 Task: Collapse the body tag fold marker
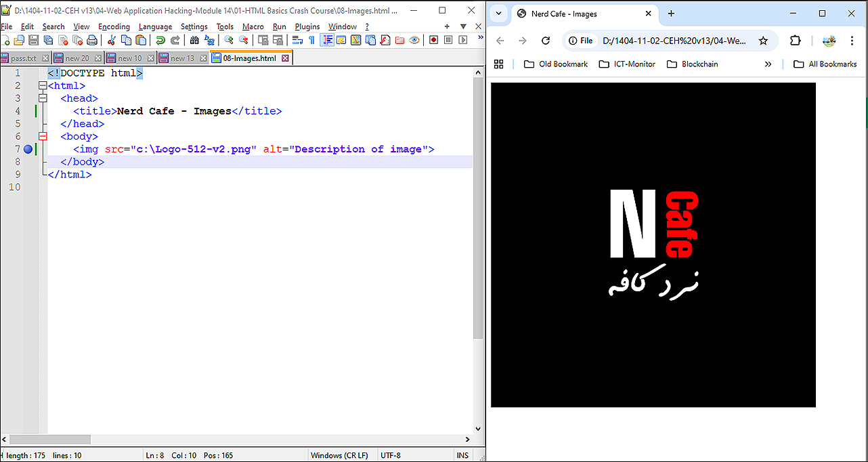click(x=43, y=137)
